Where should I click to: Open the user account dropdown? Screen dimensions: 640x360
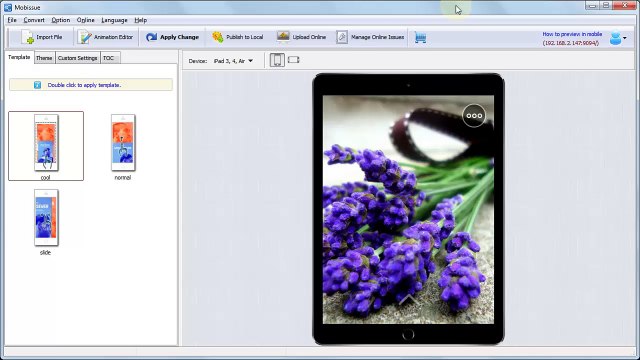point(618,38)
